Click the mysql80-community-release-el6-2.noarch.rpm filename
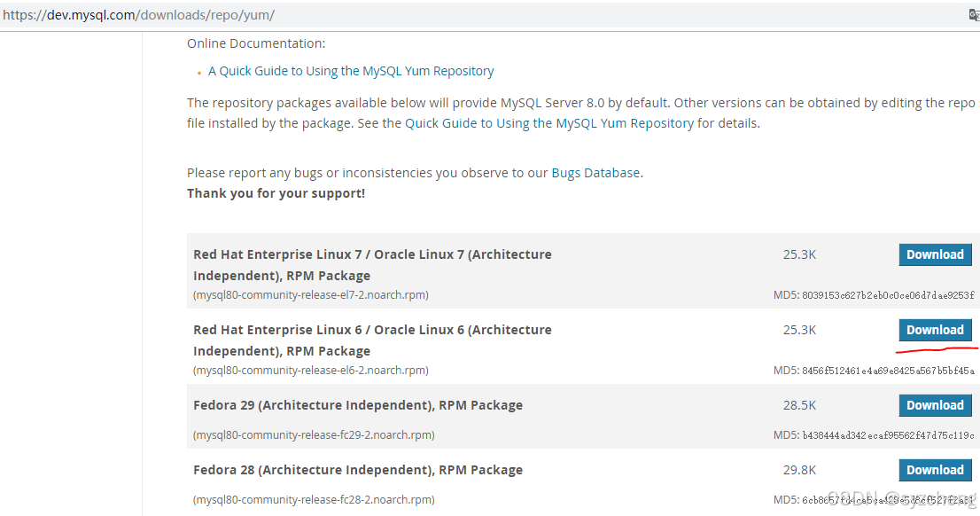980x516 pixels. (x=311, y=370)
